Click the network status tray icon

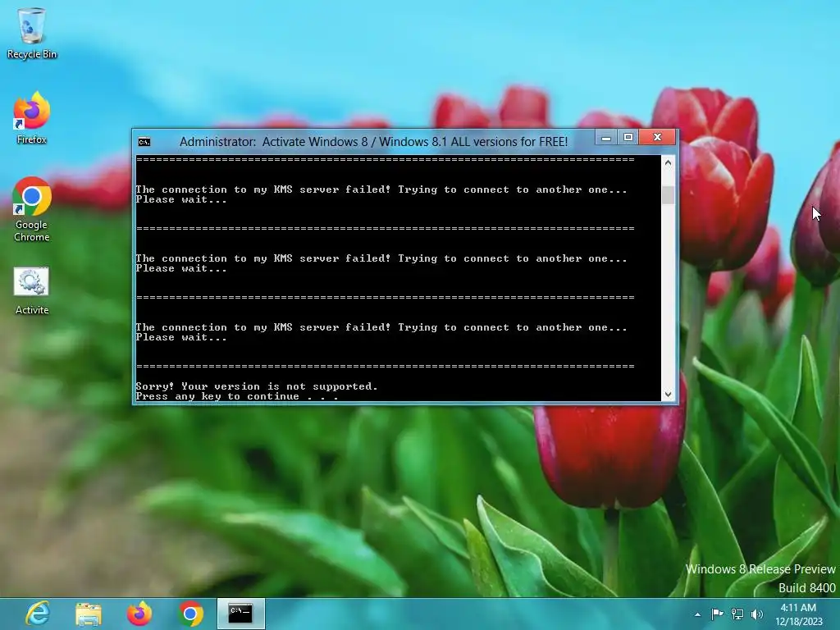737,614
